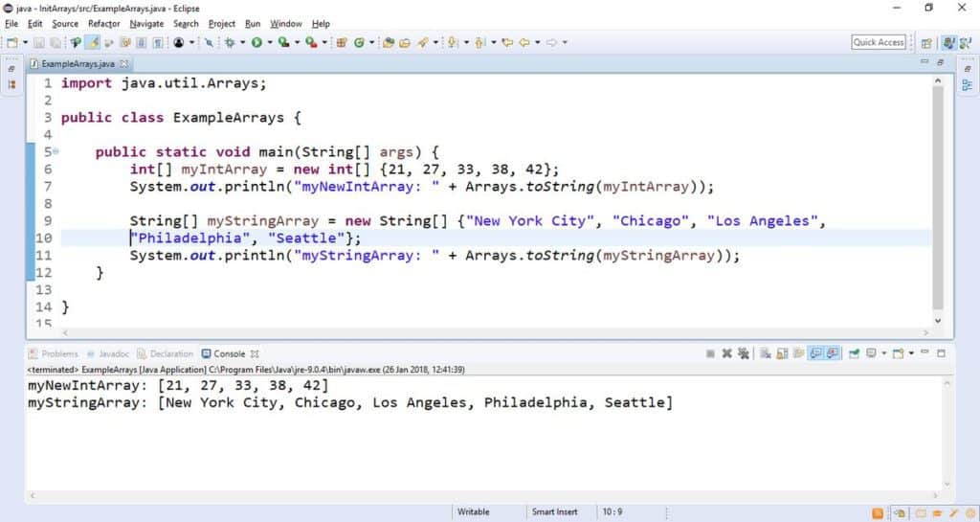Toggle Pin Console in the Console toolbar
The image size is (980, 522).
(x=854, y=353)
